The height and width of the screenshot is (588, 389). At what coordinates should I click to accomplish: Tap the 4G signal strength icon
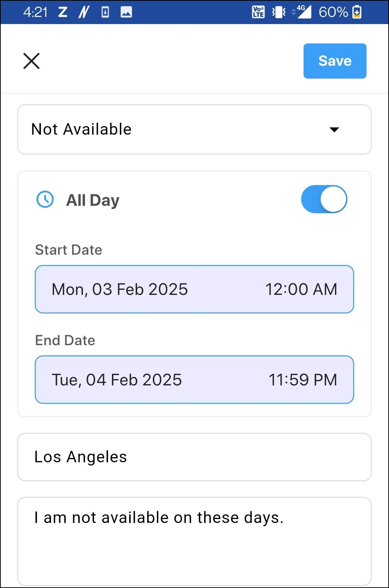(302, 12)
